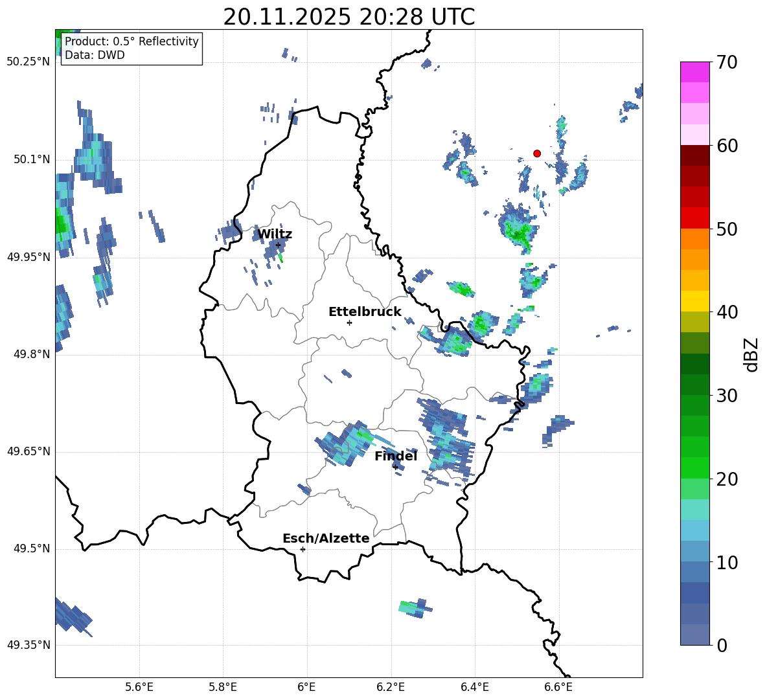767x700 pixels.
Task: Select the Ettelbruck city label
Action: click(365, 312)
